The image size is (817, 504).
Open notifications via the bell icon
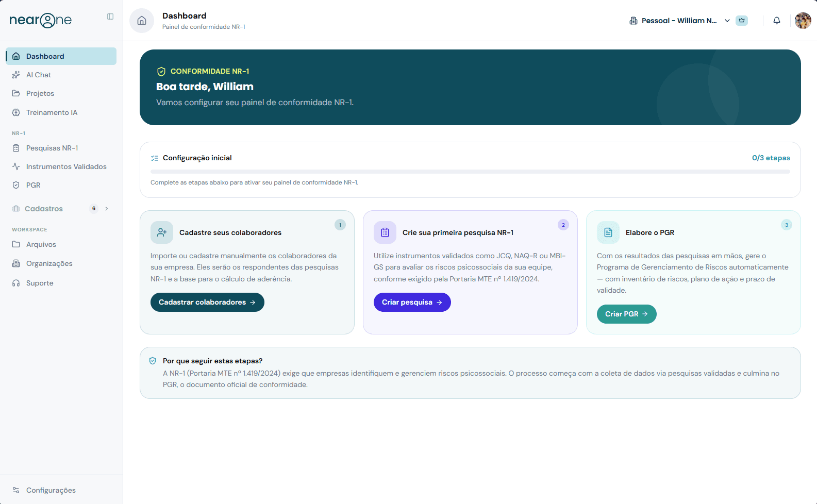pyautogui.click(x=777, y=21)
